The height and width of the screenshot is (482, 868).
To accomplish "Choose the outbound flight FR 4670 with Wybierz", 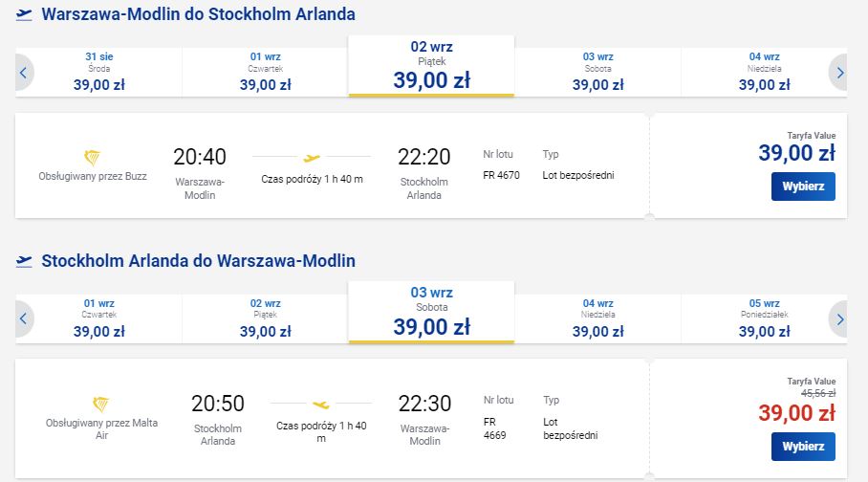I will coord(803,186).
